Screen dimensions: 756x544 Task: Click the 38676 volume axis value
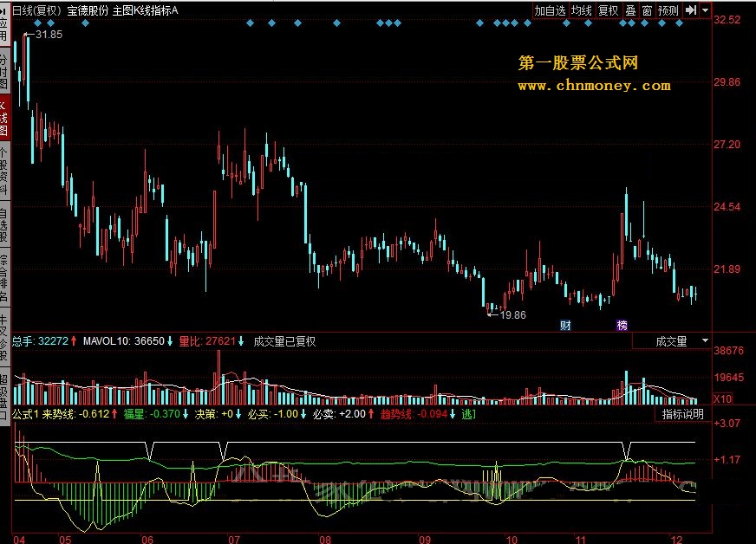point(729,351)
